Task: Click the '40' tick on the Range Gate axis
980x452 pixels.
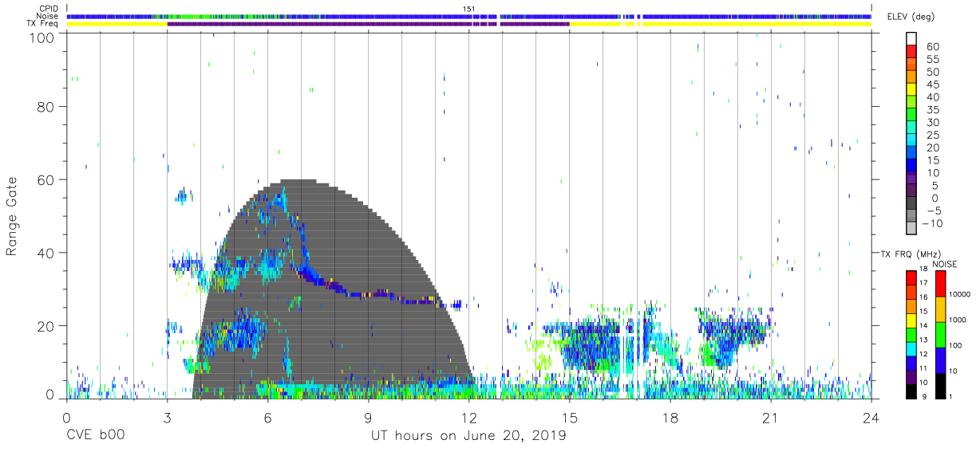Action: 46,253
